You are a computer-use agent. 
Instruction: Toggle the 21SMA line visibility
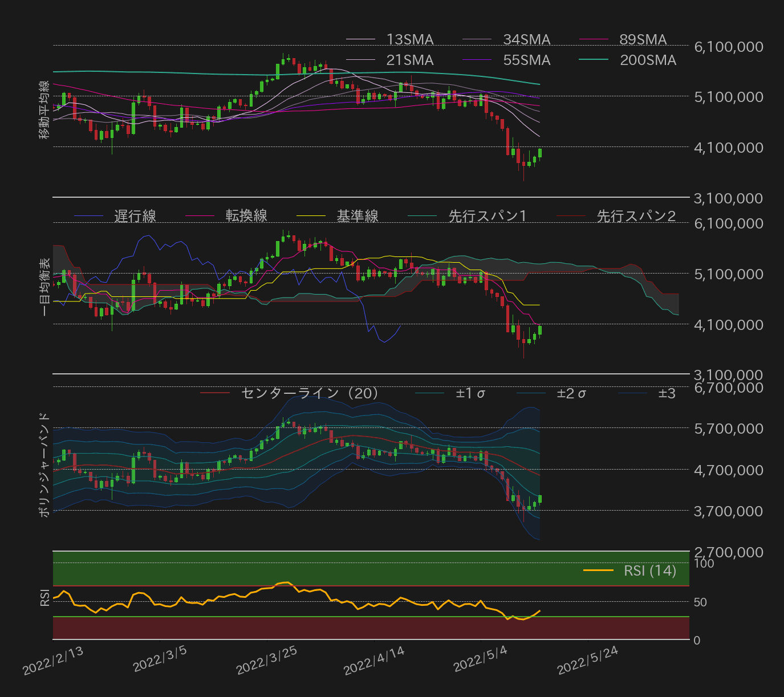point(408,60)
